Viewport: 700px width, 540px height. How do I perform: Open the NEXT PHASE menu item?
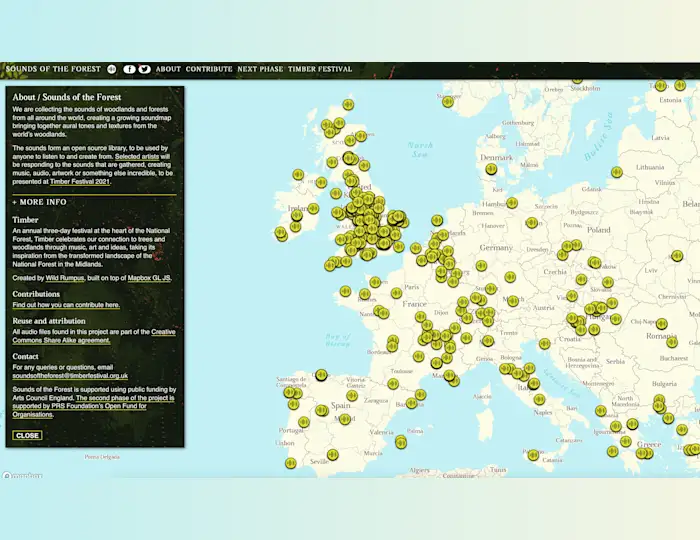point(260,69)
